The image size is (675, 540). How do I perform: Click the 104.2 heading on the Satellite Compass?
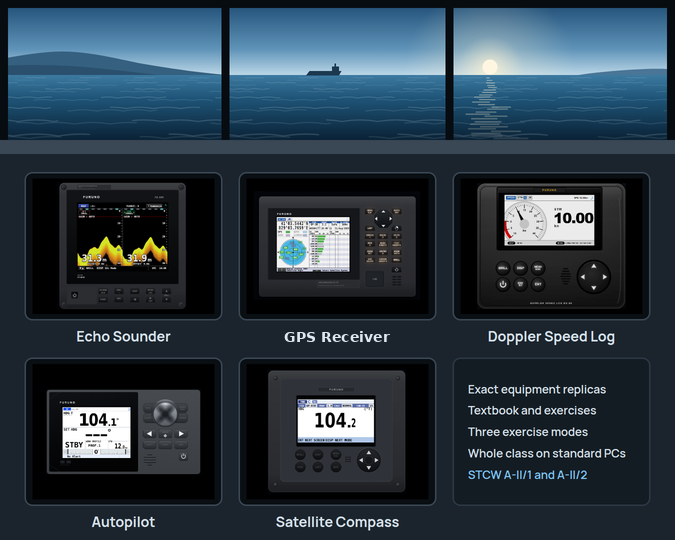click(x=335, y=421)
